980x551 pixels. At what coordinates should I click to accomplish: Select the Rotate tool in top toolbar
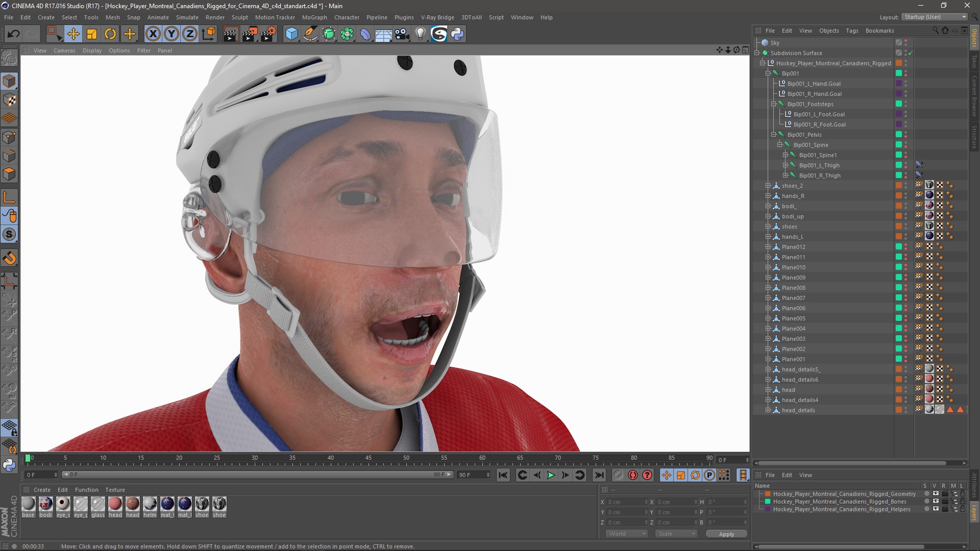[110, 34]
